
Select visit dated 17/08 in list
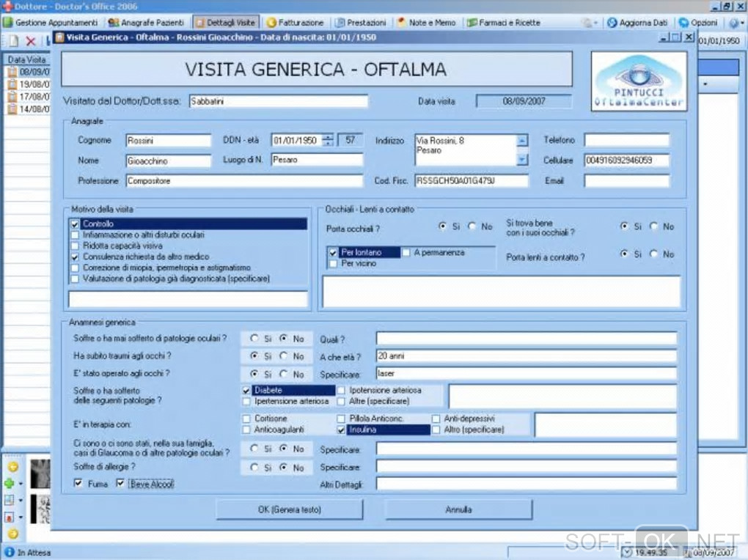pyautogui.click(x=29, y=96)
